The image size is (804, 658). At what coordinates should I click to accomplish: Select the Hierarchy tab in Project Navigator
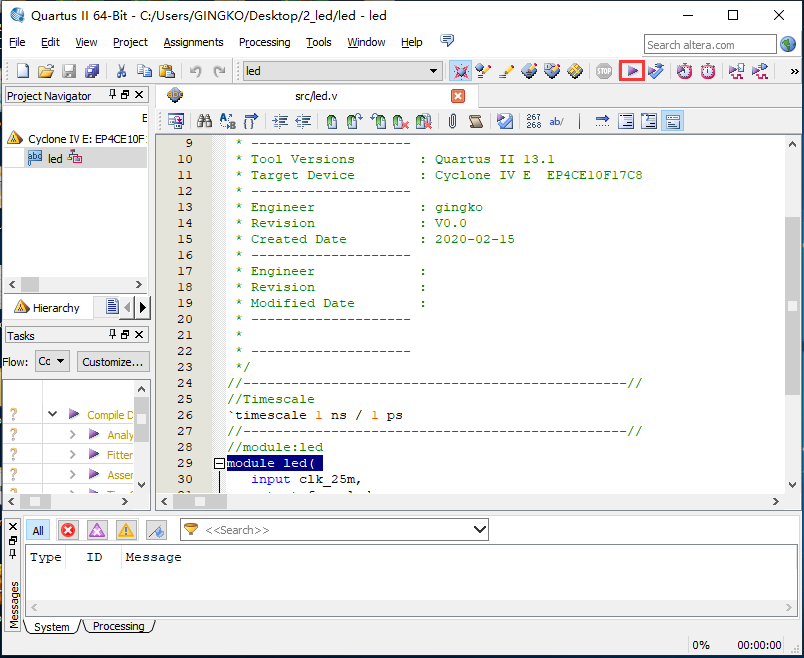47,307
